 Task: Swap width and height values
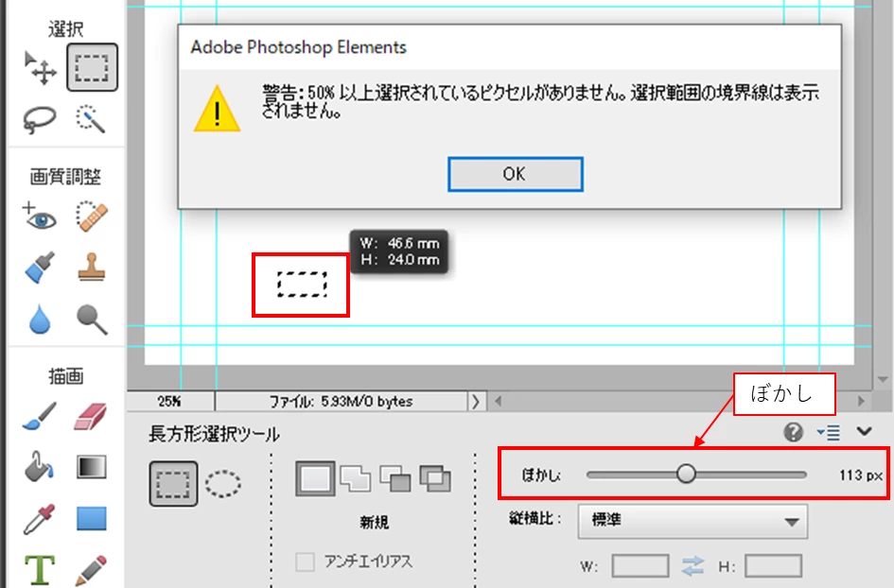pyautogui.click(x=692, y=565)
